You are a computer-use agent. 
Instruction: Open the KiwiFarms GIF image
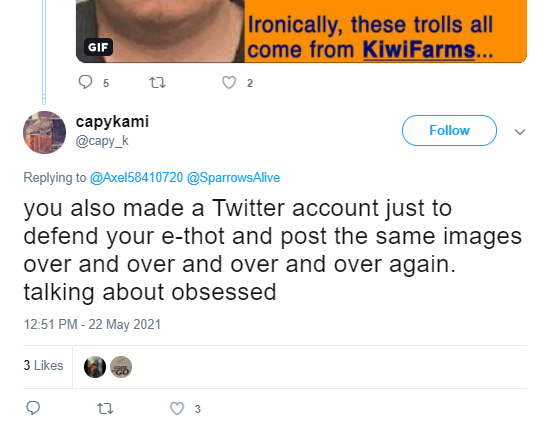302,31
